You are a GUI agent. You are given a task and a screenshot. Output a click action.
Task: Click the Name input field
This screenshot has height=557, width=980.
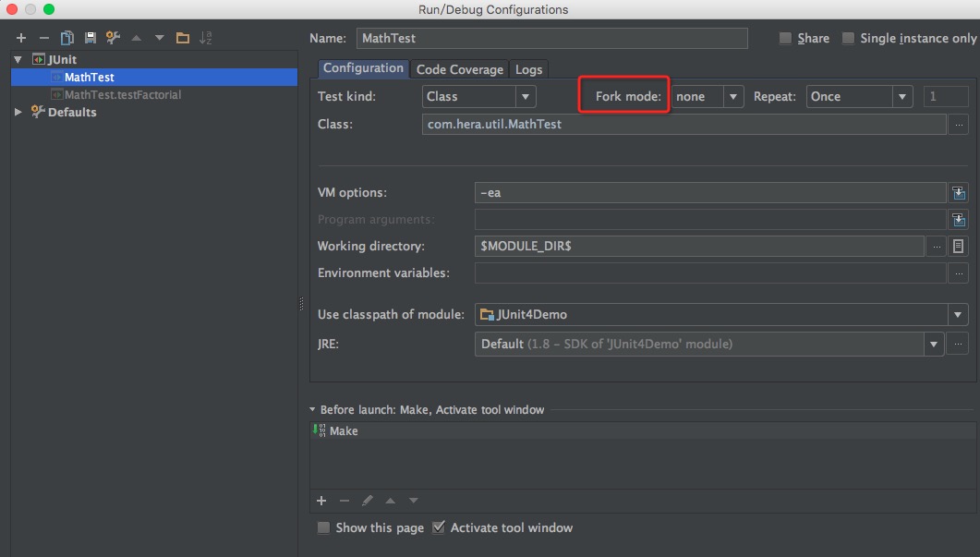[x=551, y=38]
